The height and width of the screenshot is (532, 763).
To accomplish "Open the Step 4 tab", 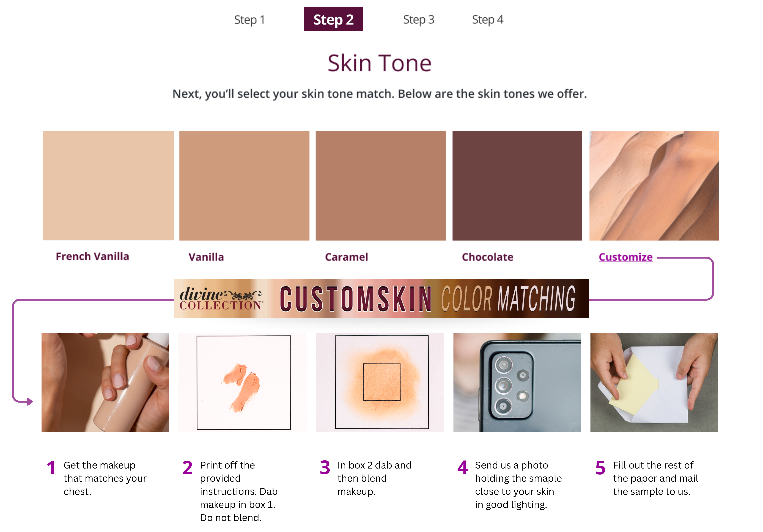I will pos(487,20).
